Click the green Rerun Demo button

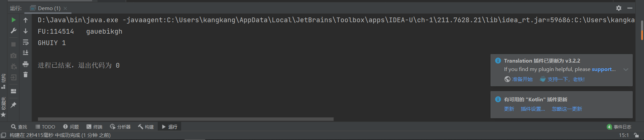[13, 20]
